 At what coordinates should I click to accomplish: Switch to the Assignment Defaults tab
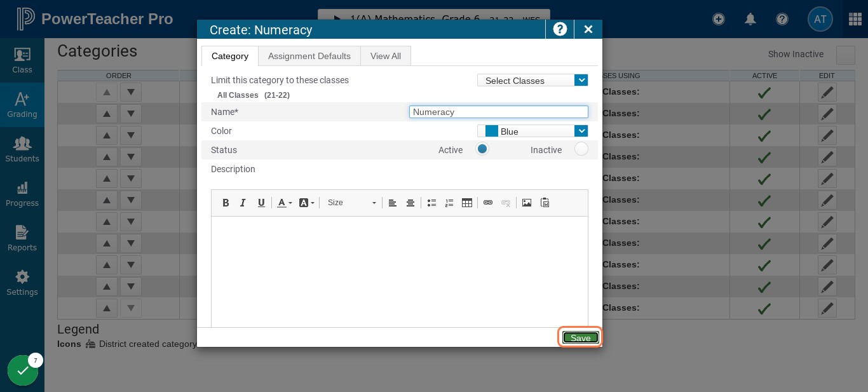(309, 56)
